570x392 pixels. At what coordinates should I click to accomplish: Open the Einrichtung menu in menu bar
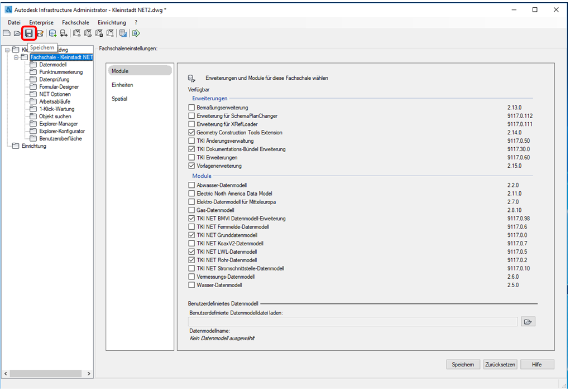coord(112,22)
